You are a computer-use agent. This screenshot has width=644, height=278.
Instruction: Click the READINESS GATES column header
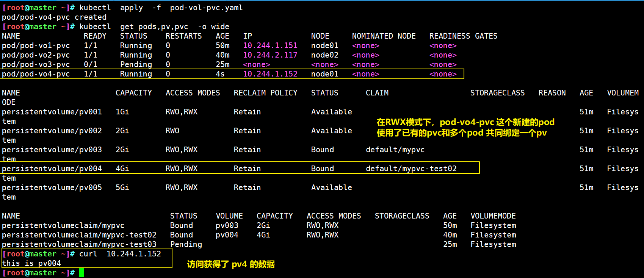(463, 36)
